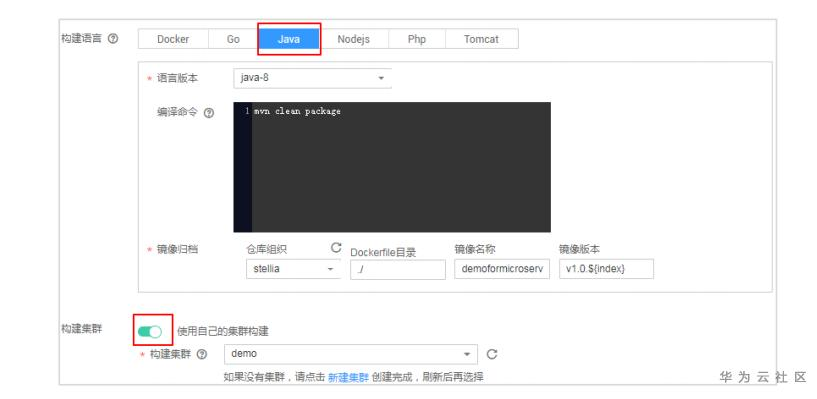Open the java-8 language version dropdown
Image resolution: width=817 pixels, height=399 pixels.
click(312, 78)
